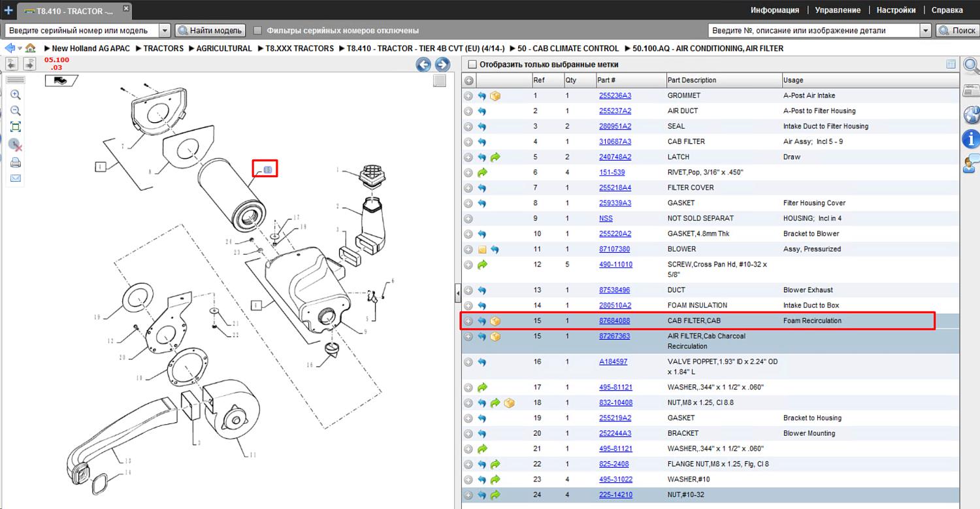Viewport: 980px width, 509px height.
Task: Clear the selected callouts on the diagram
Action: tap(16, 144)
